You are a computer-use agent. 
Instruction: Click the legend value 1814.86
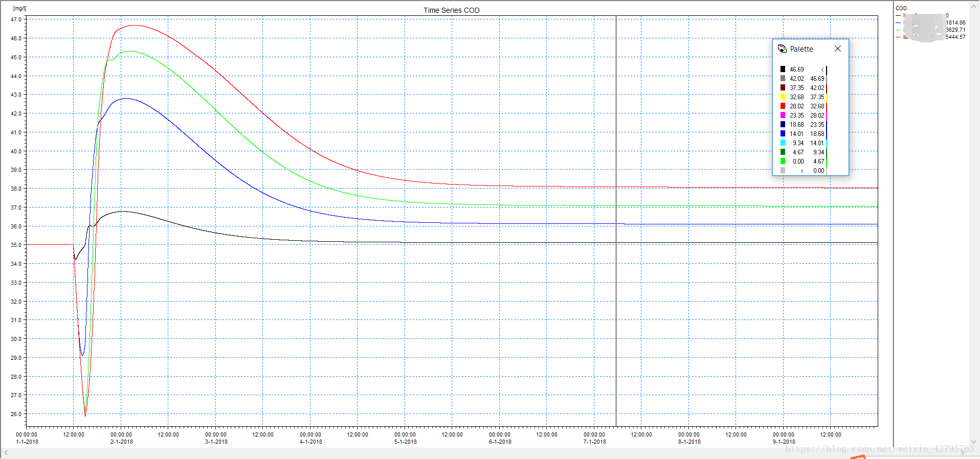point(955,22)
